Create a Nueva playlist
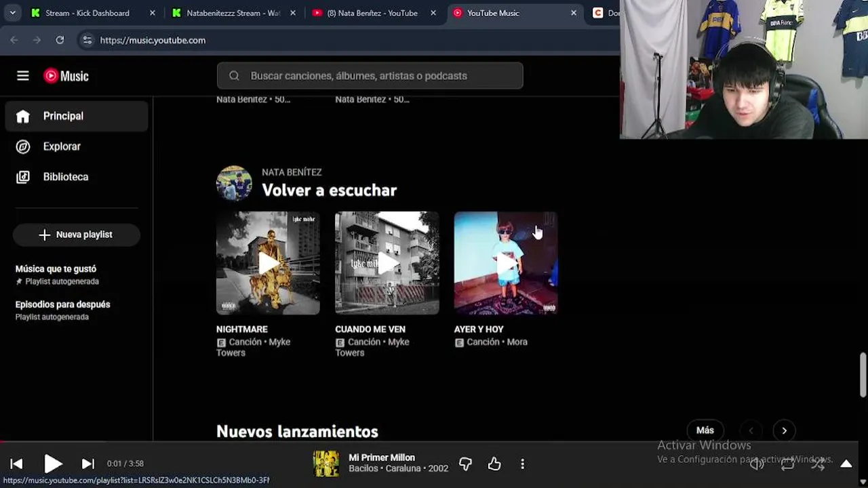 (76, 235)
